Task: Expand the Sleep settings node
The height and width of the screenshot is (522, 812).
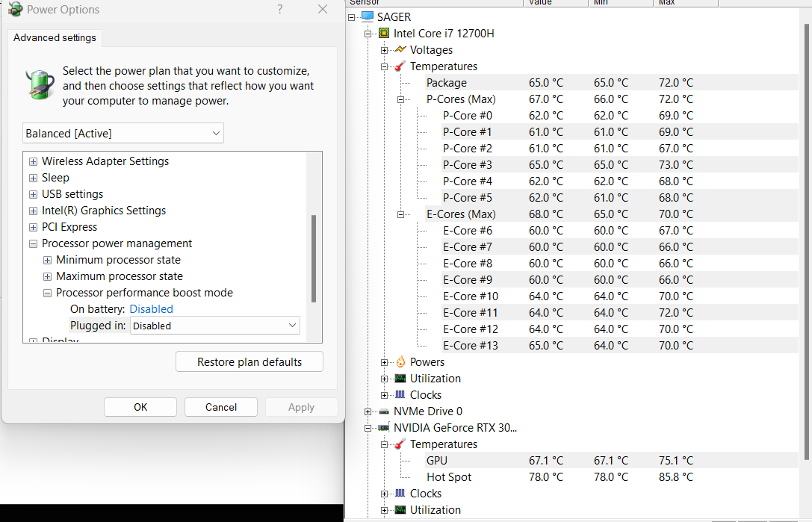Action: click(33, 178)
